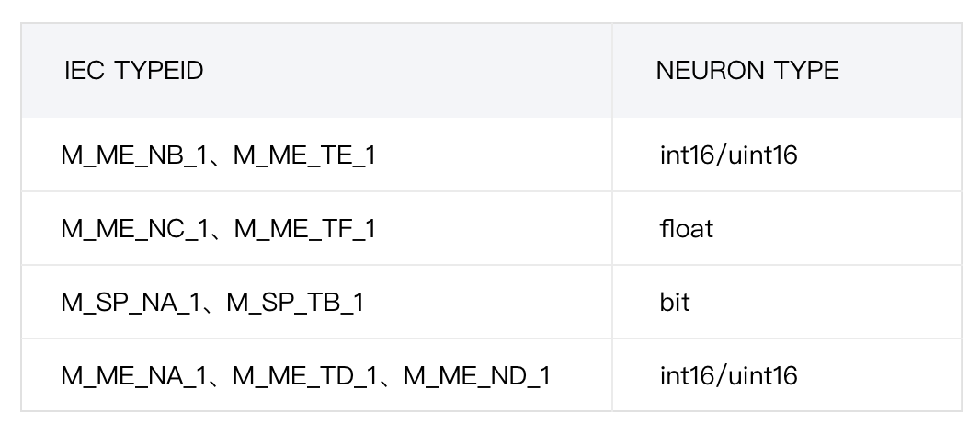Select the M_ME_TF_1 entry
This screenshot has width=980, height=436.
pyautogui.click(x=305, y=228)
